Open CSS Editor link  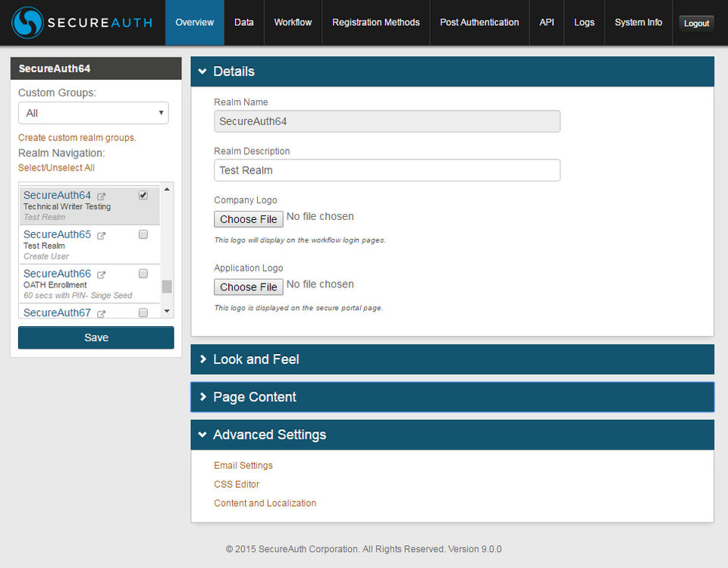(237, 485)
